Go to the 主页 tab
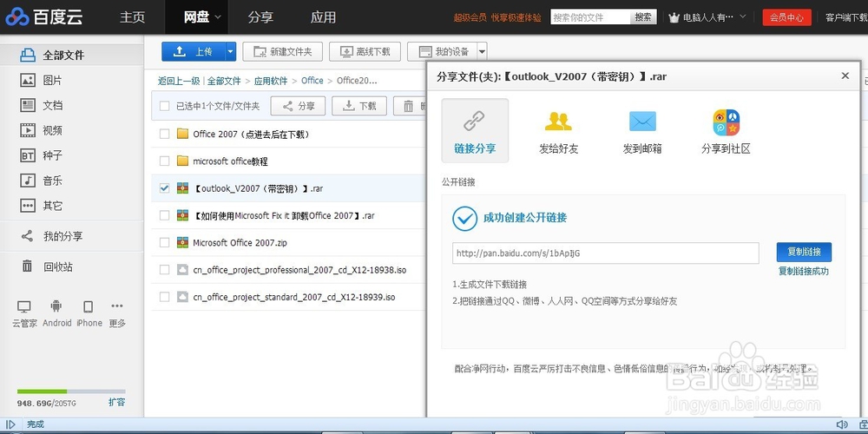The image size is (868, 434). [x=132, y=17]
